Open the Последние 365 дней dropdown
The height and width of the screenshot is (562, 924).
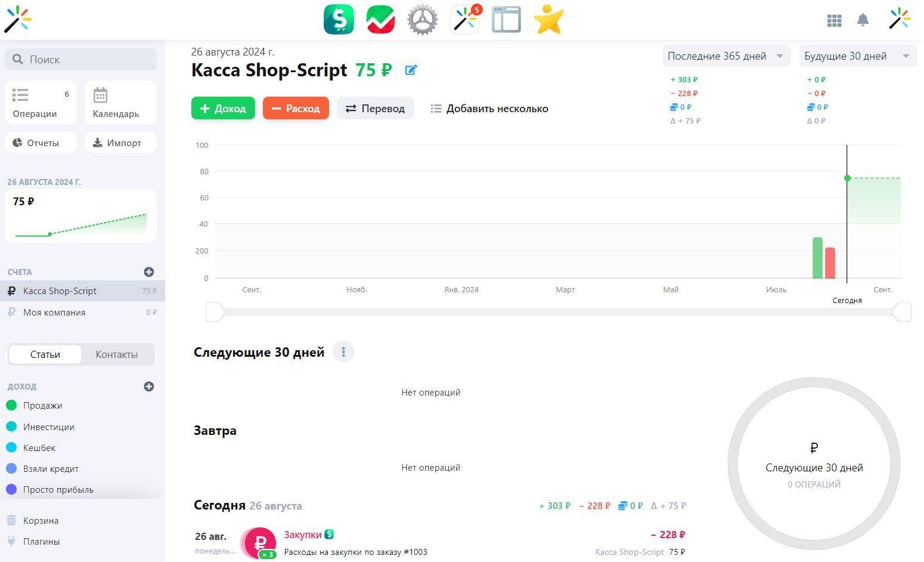(726, 55)
